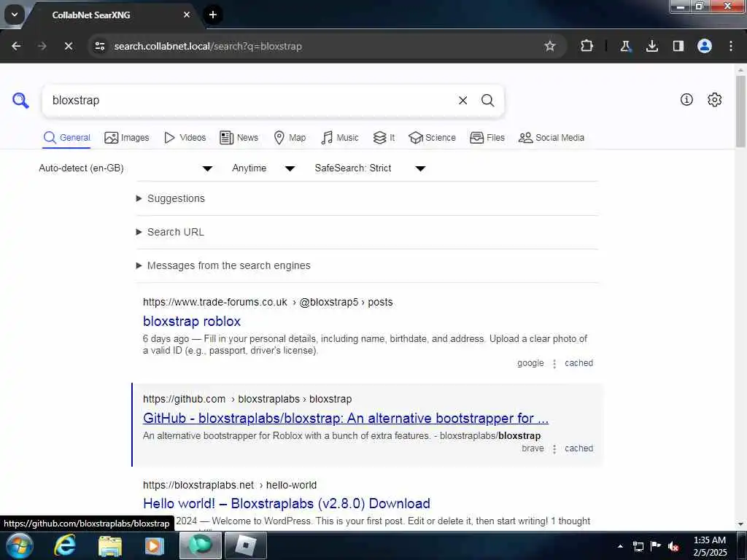Switch to the Videos tab

coord(185,138)
